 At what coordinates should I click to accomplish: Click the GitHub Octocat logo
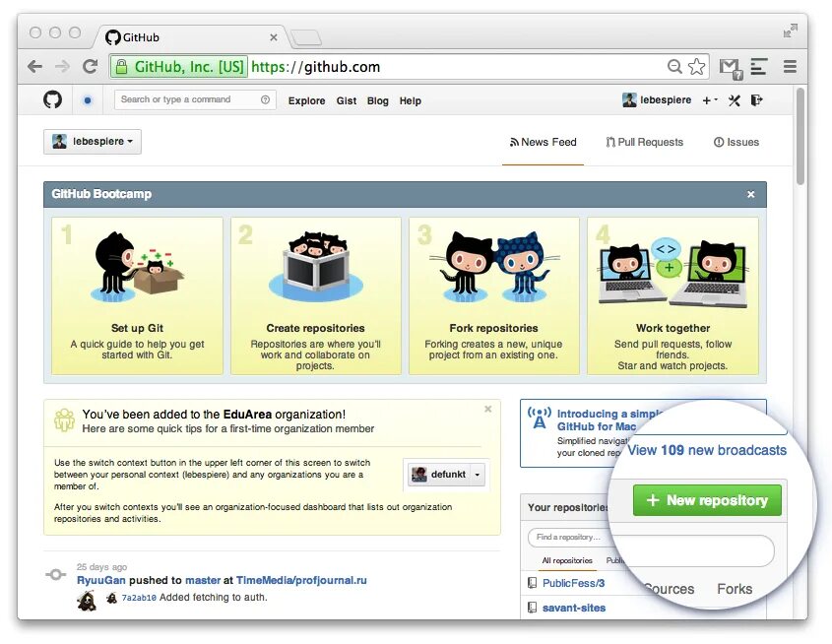click(x=52, y=99)
